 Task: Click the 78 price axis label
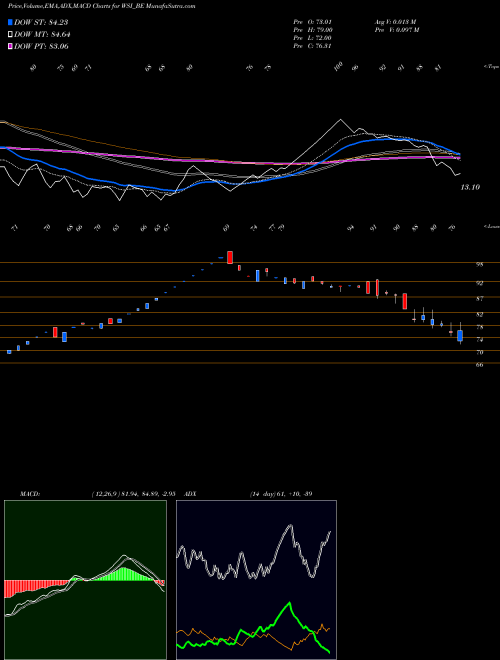[479, 327]
